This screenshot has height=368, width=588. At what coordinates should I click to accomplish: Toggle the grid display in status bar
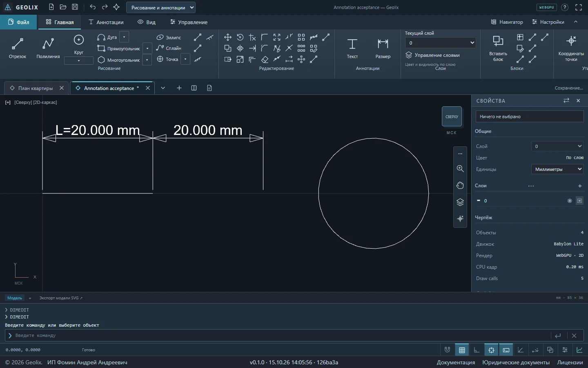pyautogui.click(x=462, y=350)
